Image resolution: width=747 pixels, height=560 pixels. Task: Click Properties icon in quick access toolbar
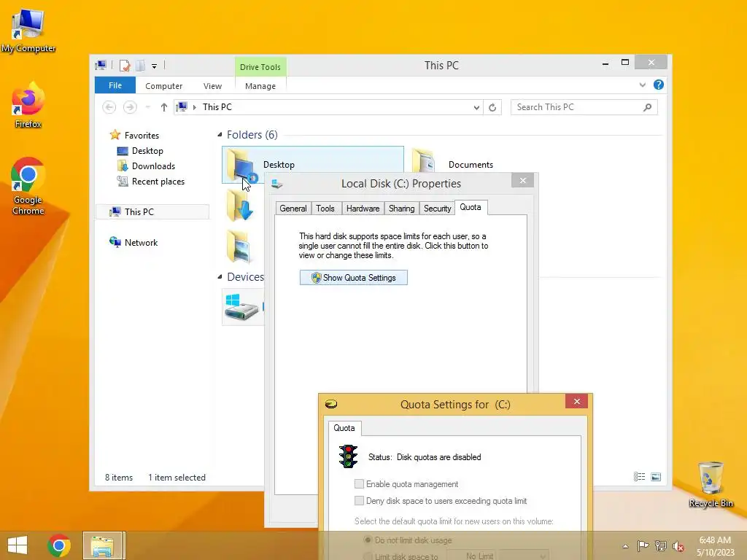click(125, 66)
